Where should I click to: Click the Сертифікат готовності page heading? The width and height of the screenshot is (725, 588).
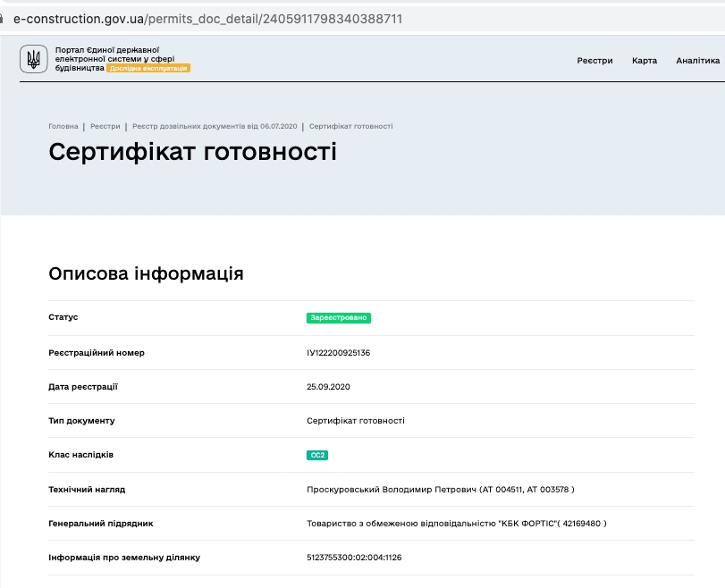[193, 152]
